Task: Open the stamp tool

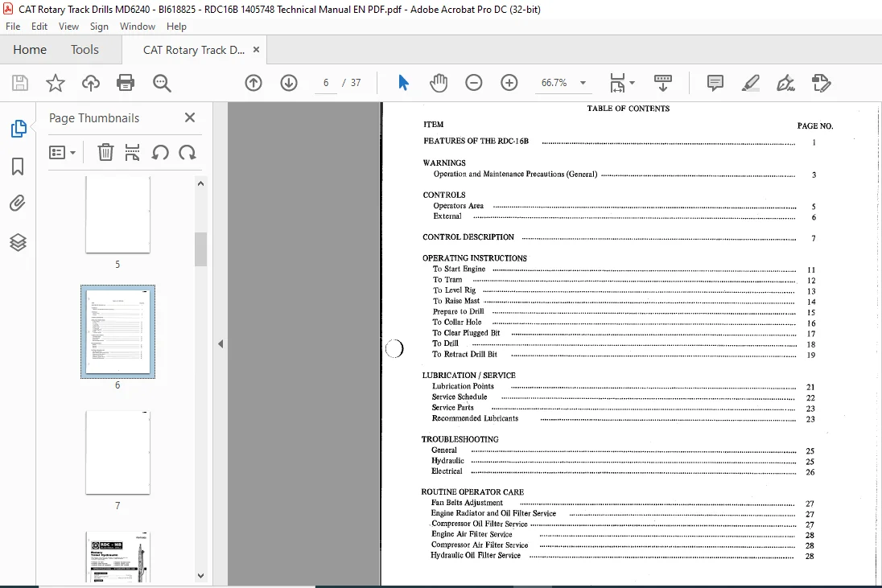Action: pyautogui.click(x=822, y=83)
